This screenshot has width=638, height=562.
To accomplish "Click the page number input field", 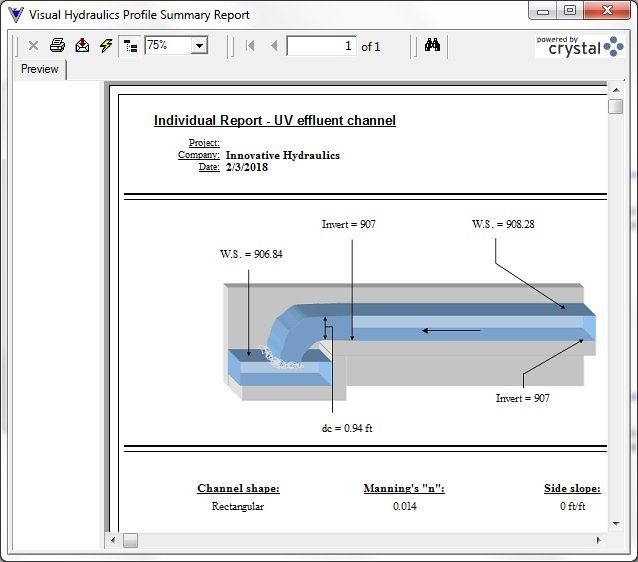I will tap(321, 46).
